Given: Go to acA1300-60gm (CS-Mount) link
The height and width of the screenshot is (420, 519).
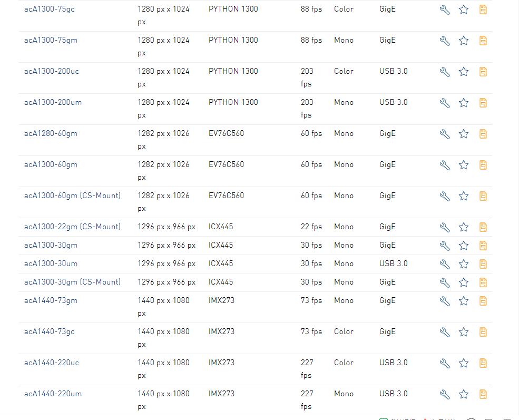Looking at the screenshot, I should tap(72, 196).
